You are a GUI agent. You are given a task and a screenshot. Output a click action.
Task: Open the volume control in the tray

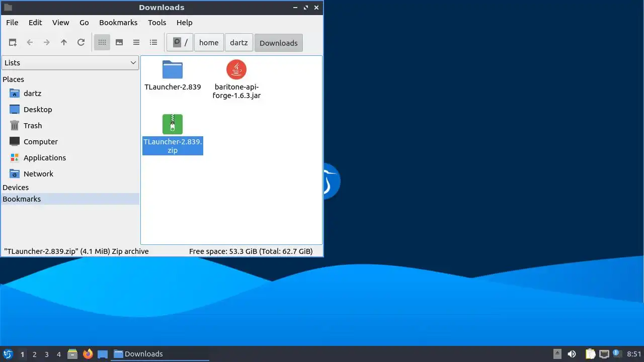click(572, 354)
